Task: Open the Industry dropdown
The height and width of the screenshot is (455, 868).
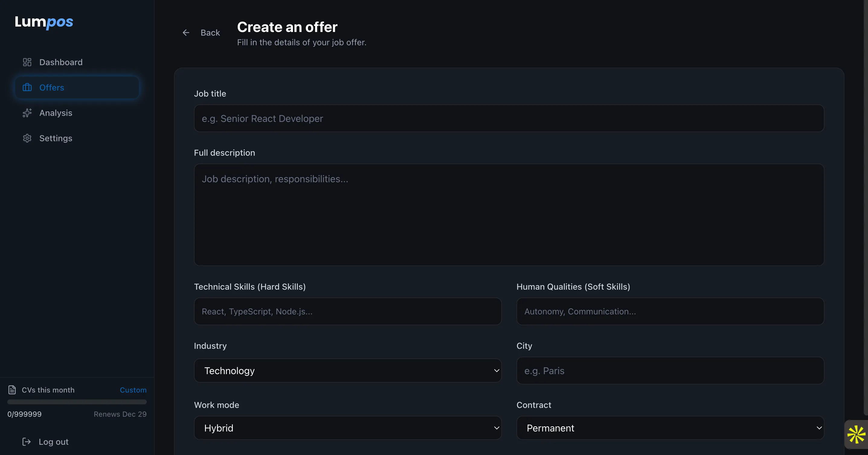Action: tap(348, 371)
